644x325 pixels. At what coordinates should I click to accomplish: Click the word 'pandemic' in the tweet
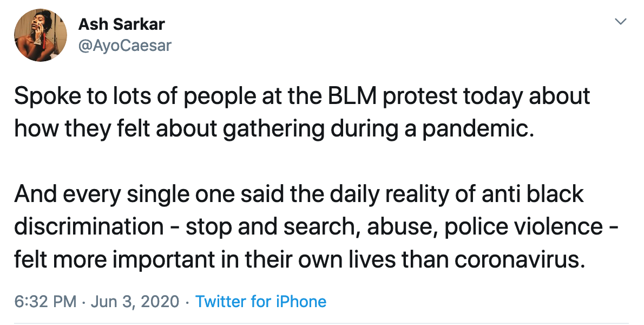pos(479,130)
